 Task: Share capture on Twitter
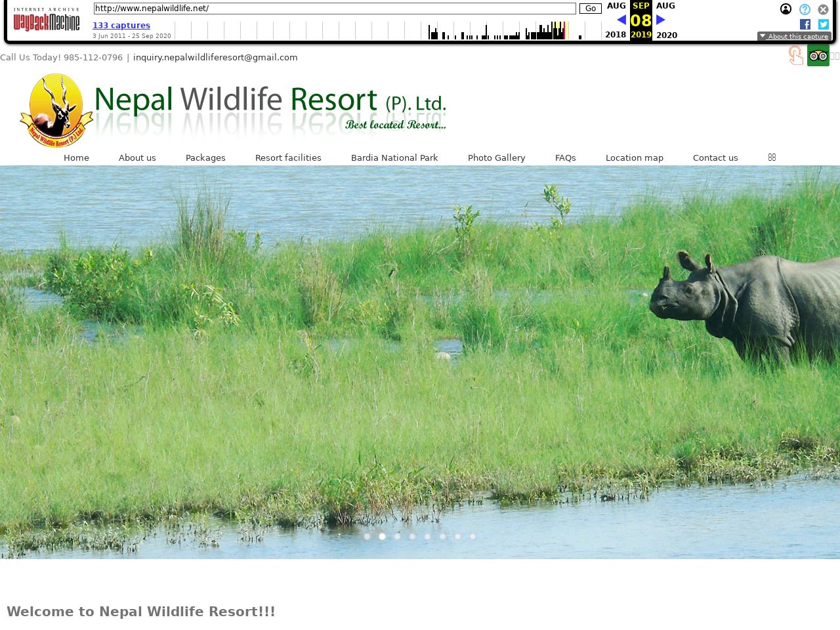click(x=824, y=24)
